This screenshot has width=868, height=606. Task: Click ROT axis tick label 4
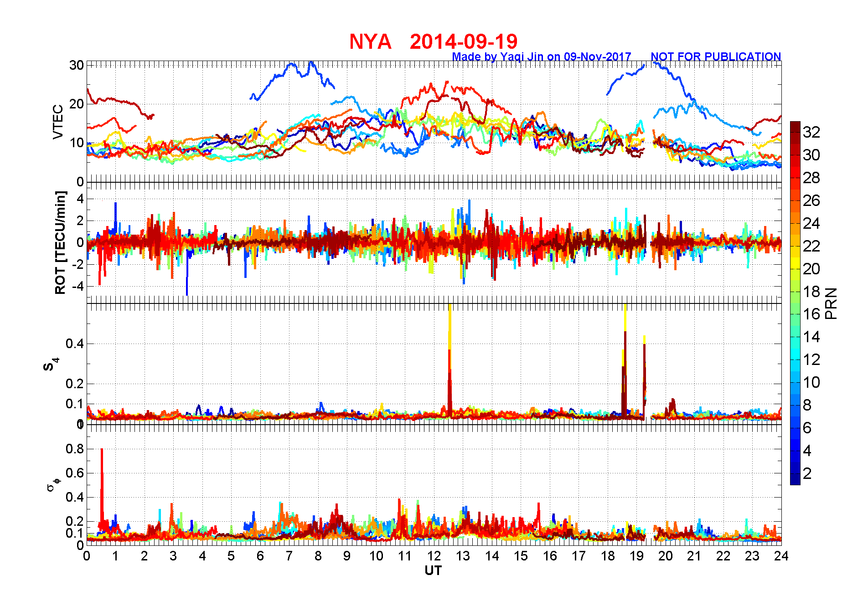point(80,199)
